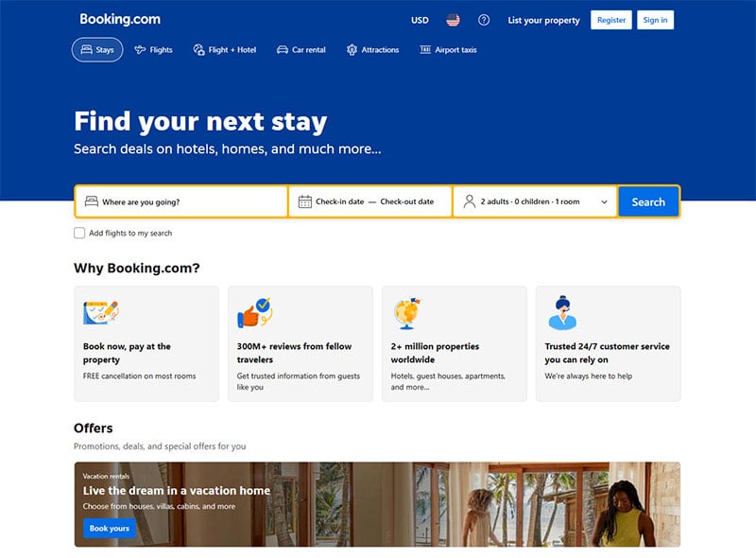This screenshot has height=558, width=756.
Task: Open the USD currency selector
Action: pyautogui.click(x=420, y=20)
